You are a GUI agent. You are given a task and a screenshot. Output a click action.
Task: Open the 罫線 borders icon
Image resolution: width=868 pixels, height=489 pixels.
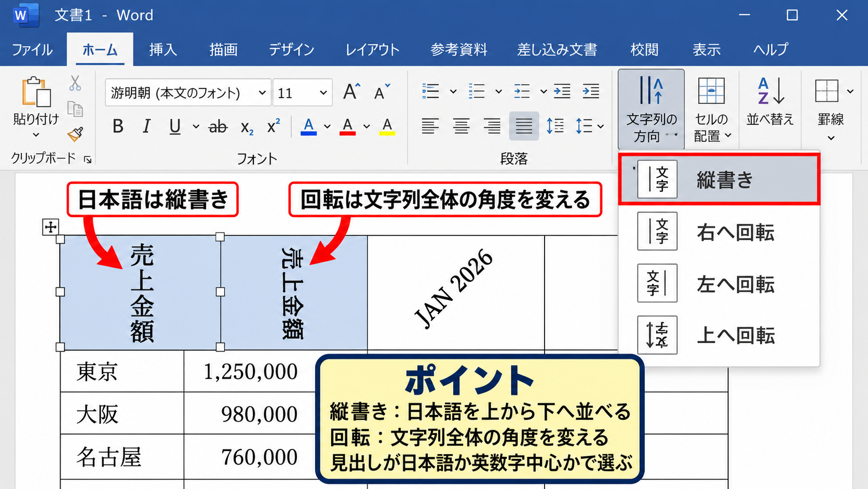click(826, 91)
